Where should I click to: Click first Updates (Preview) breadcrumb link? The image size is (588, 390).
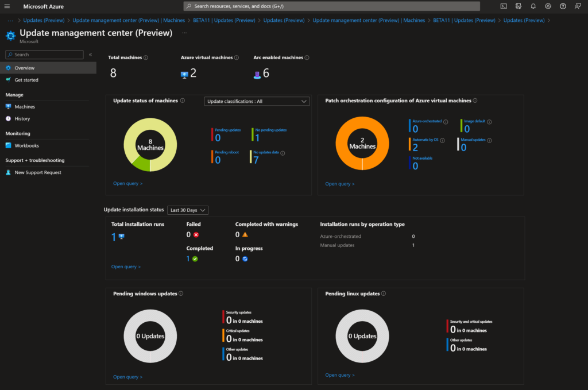tap(44, 20)
